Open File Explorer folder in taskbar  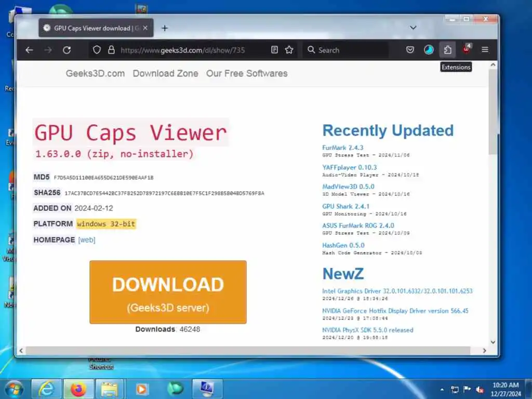click(109, 389)
